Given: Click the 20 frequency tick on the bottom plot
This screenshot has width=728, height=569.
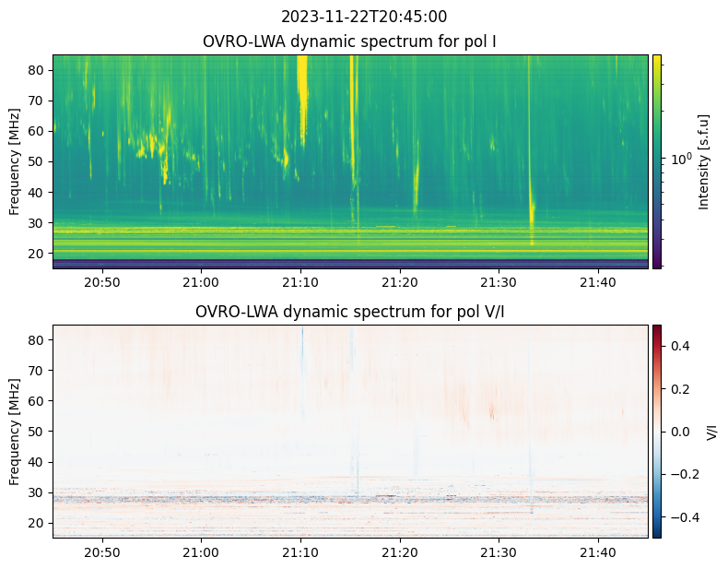Looking at the screenshot, I should click(40, 522).
